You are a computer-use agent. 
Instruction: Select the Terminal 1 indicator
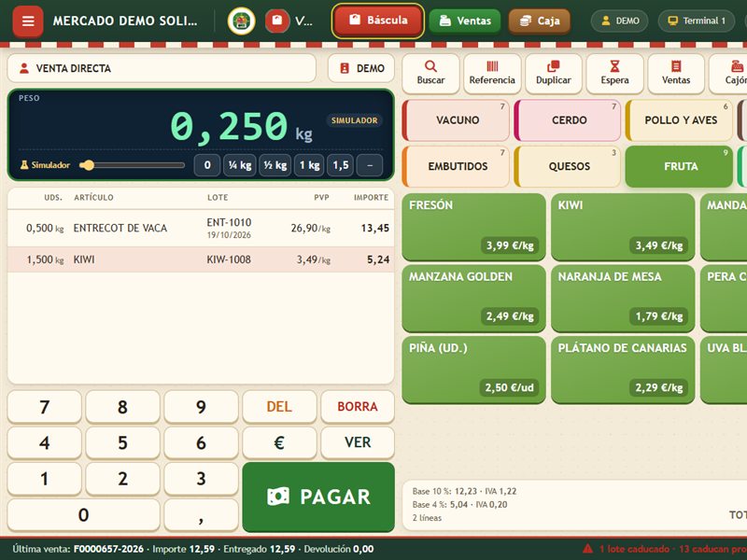pos(696,21)
